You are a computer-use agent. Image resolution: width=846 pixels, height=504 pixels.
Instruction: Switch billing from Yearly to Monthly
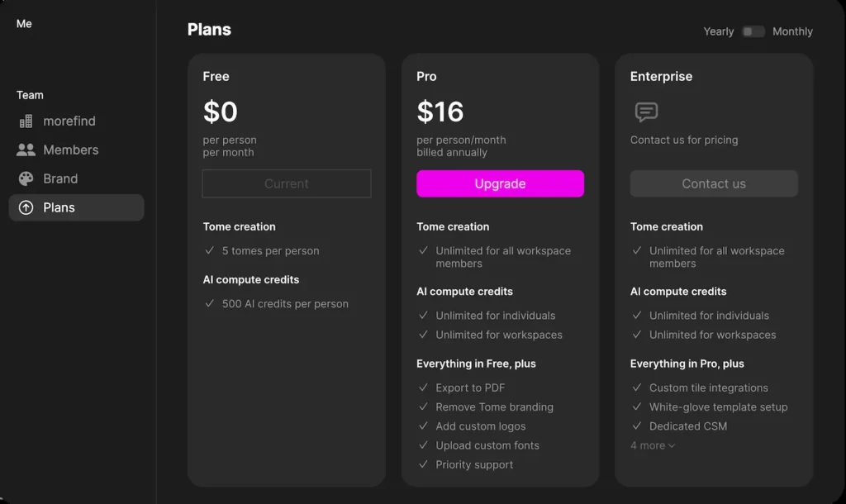[753, 31]
